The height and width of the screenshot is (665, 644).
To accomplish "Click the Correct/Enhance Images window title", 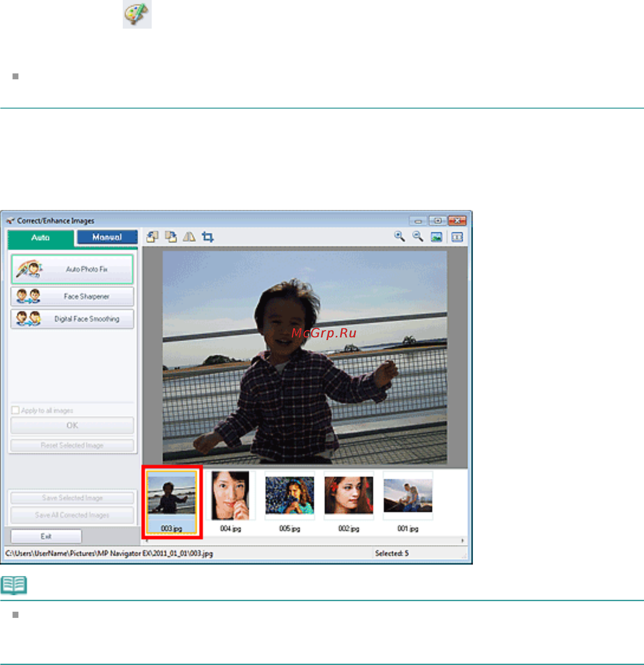I will click(x=56, y=221).
